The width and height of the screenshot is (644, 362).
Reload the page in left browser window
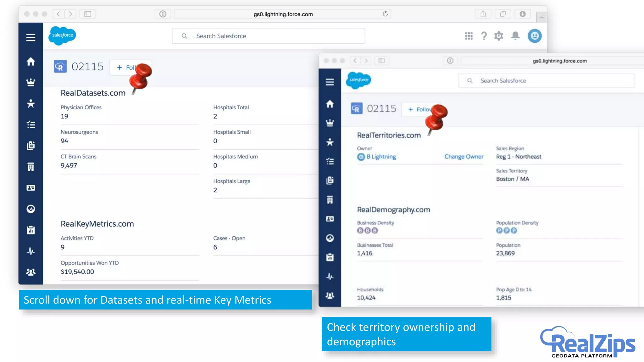(x=385, y=14)
